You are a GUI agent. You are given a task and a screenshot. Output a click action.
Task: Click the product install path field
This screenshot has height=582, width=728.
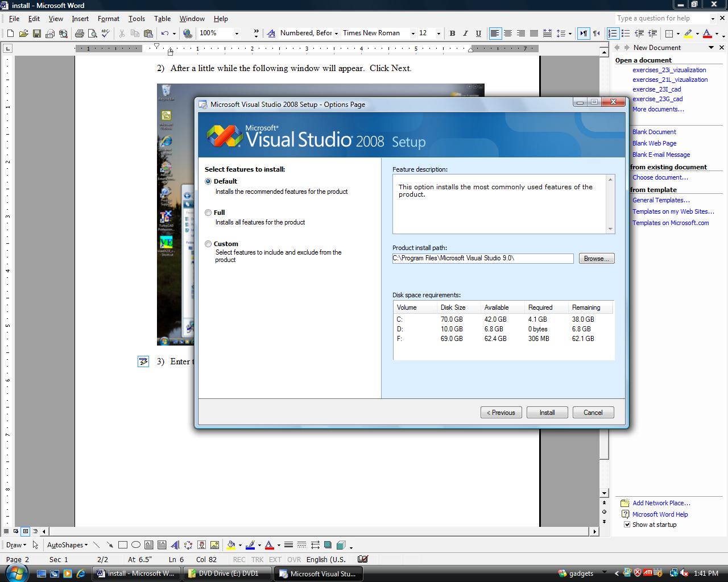483,259
